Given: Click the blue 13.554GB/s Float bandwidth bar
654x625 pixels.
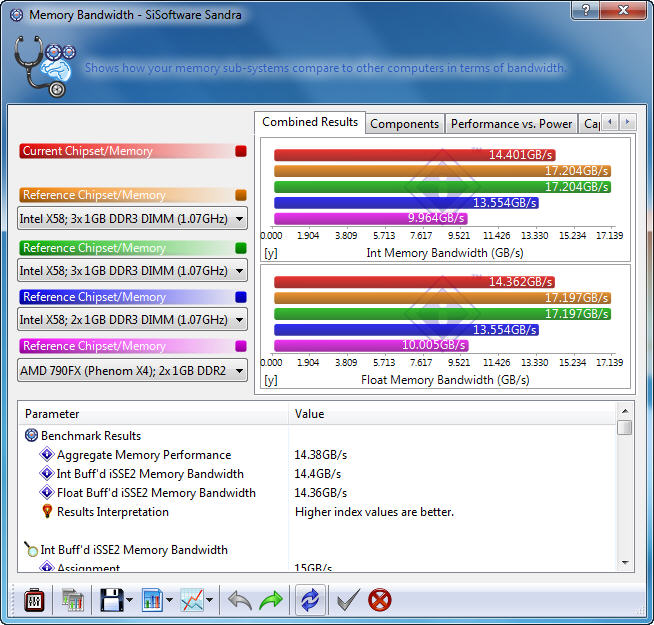Looking at the screenshot, I should coord(406,330).
